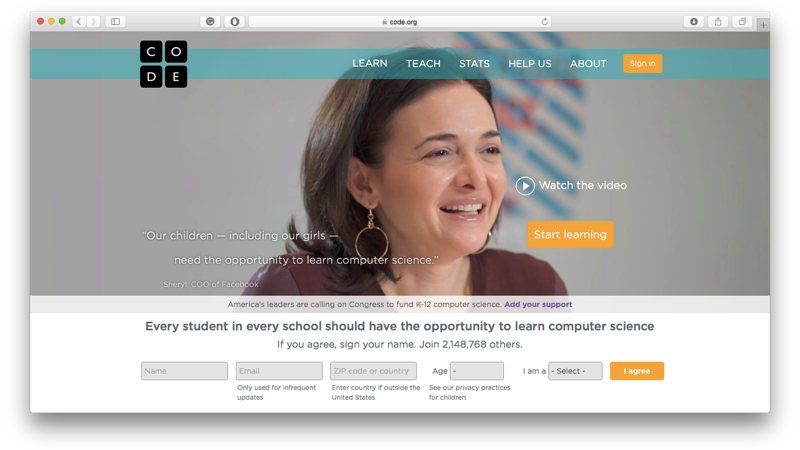This screenshot has width=800, height=450.
Task: Click the reload page icon in address bar
Action: tap(545, 21)
